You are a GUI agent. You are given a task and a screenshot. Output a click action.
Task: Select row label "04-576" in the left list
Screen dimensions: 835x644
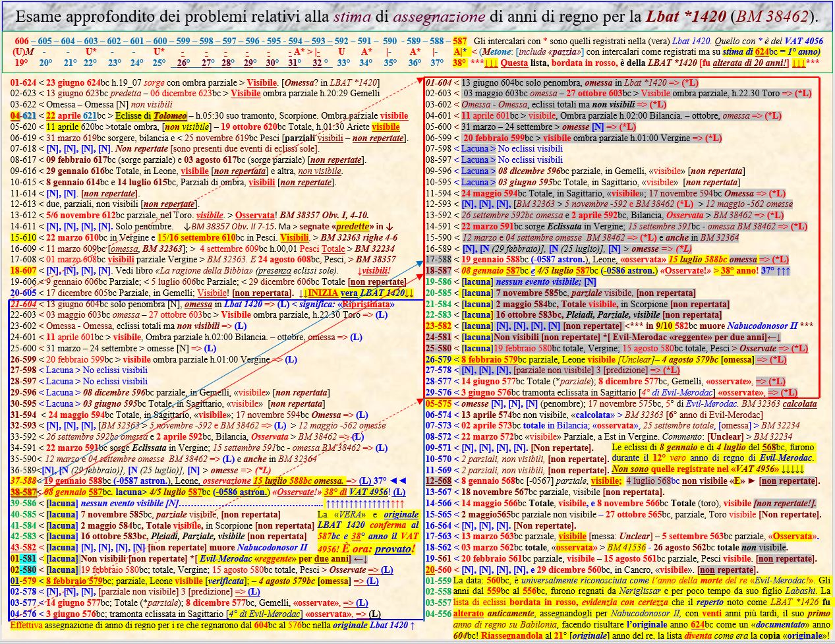(x=24, y=614)
